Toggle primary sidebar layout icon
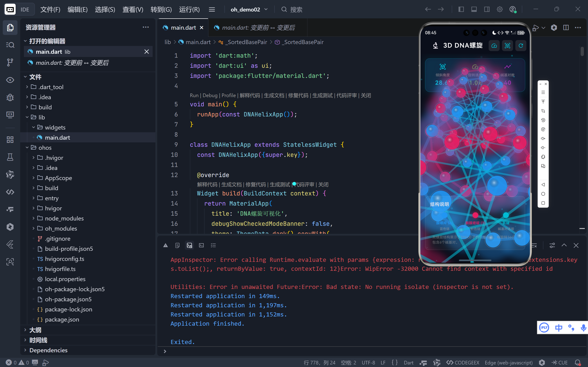The height and width of the screenshot is (367, 588). click(461, 9)
